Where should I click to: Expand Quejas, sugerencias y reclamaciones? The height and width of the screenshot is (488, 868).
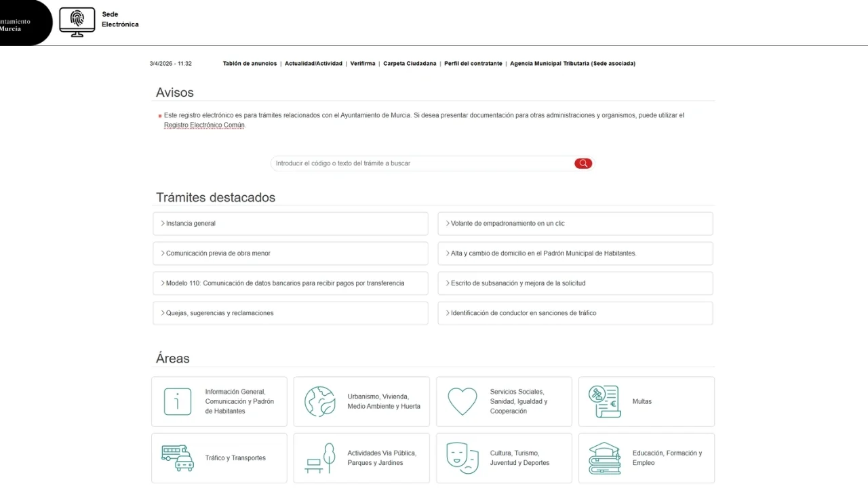pos(290,313)
